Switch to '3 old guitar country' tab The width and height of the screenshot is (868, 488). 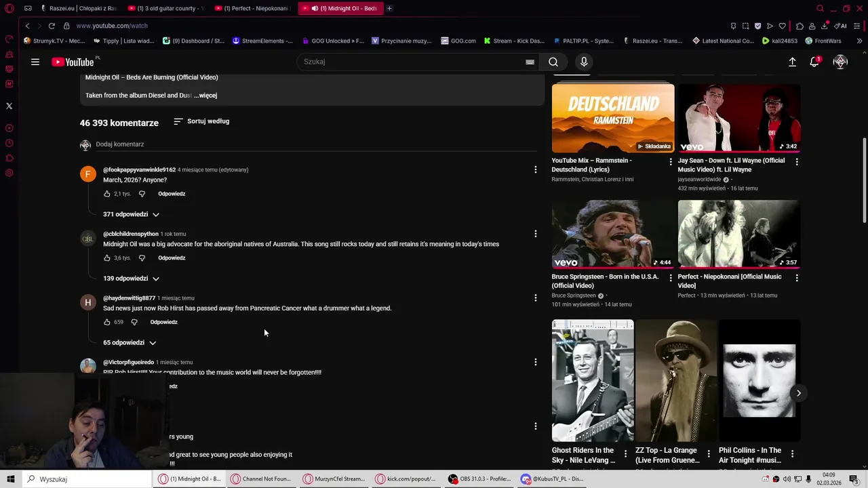pyautogui.click(x=165, y=8)
